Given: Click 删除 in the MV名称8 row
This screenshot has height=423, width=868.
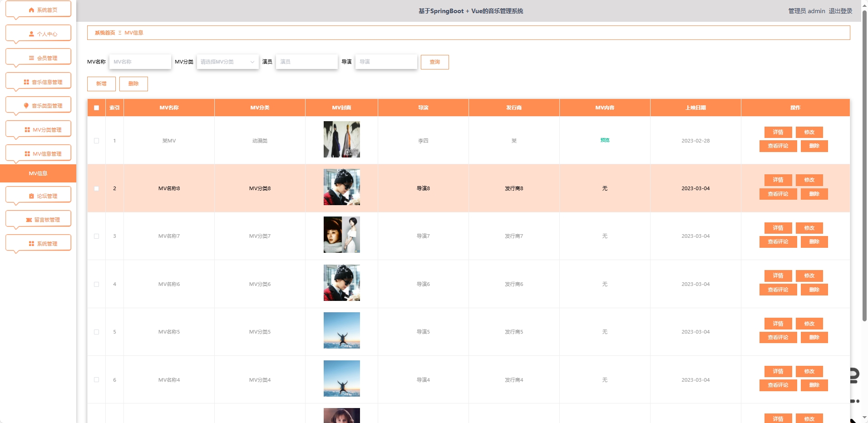Looking at the screenshot, I should coord(814,194).
